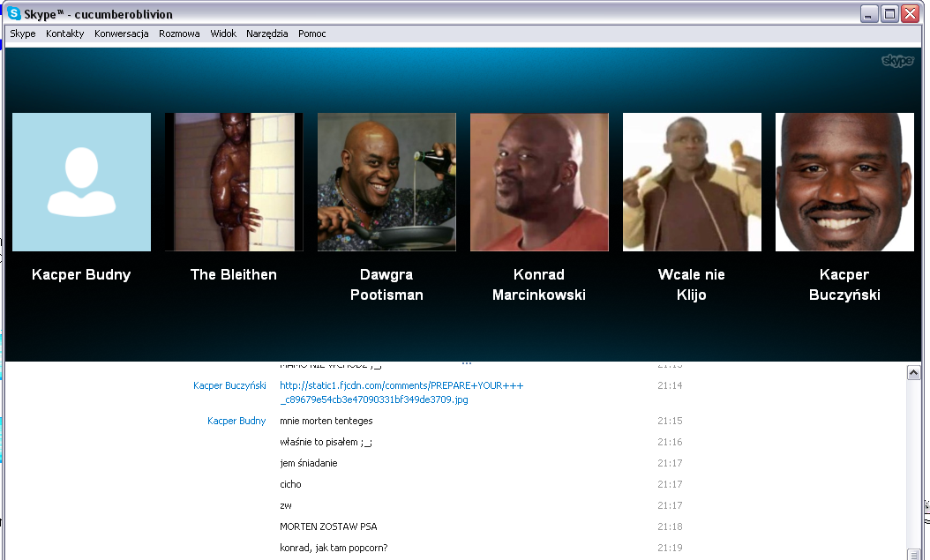Select The Bleithen's profile picture
This screenshot has width=930, height=560.
coord(235,182)
